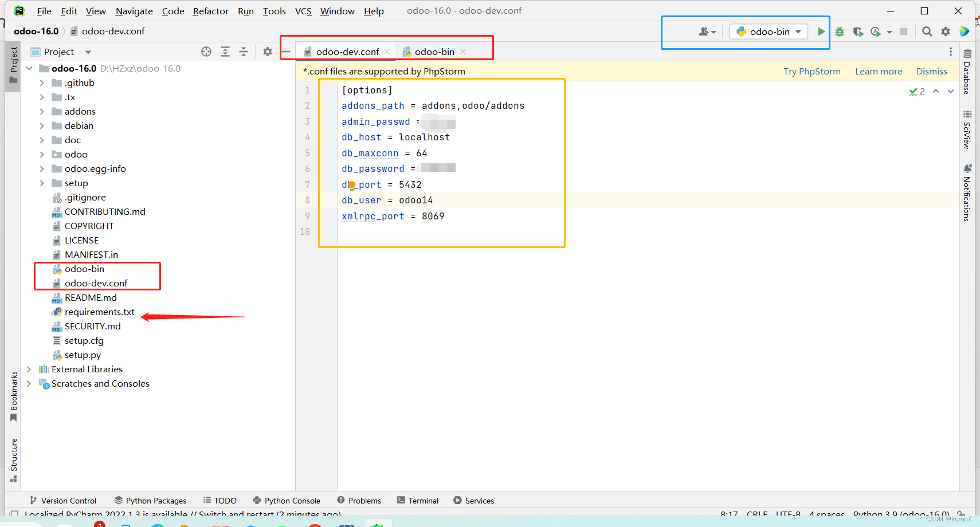Expand the addons folder

point(41,111)
